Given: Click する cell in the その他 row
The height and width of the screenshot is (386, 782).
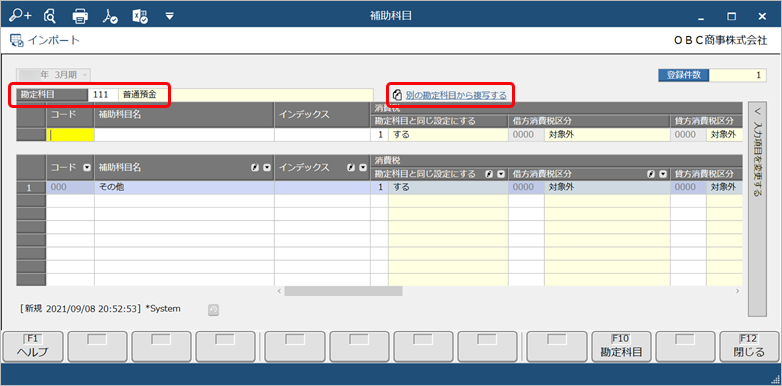Looking at the screenshot, I should 448,188.
